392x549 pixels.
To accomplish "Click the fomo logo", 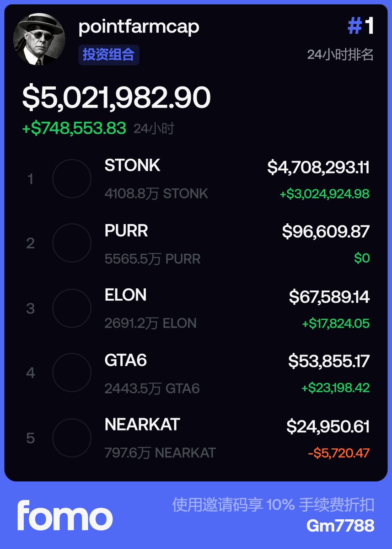I will 65,516.
